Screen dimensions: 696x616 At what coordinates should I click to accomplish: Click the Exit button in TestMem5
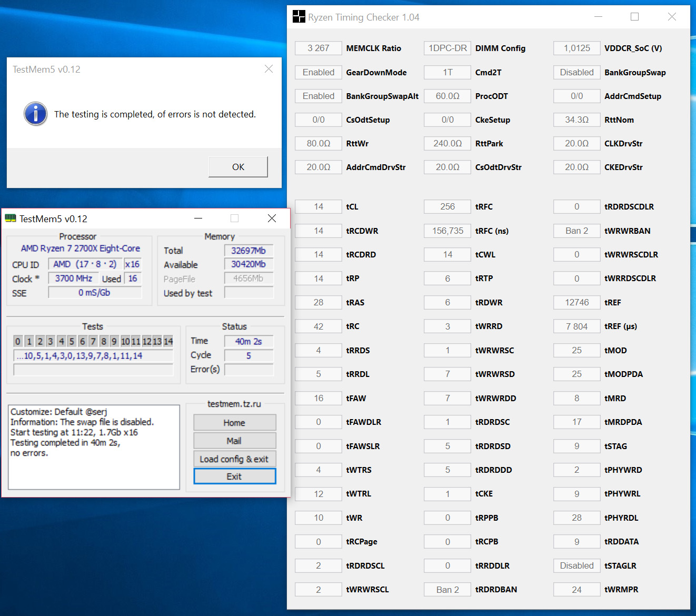click(234, 476)
